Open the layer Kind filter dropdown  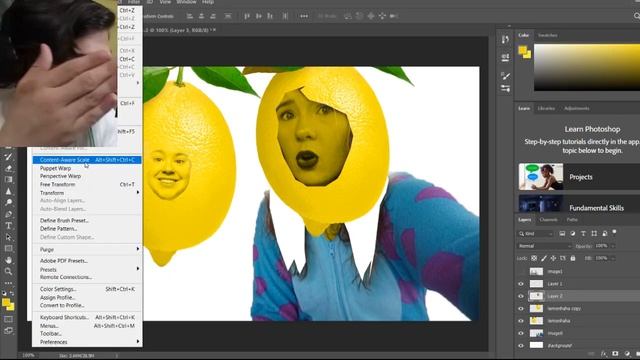[x=535, y=233]
